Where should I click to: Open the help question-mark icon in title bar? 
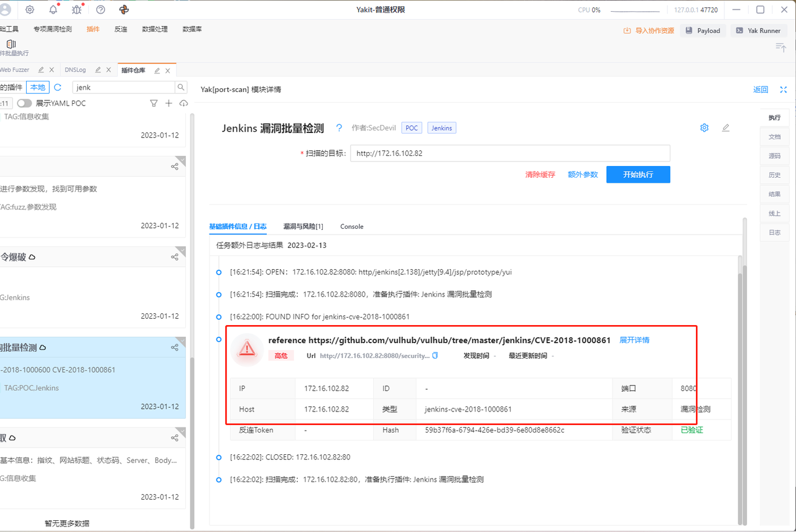(x=101, y=9)
